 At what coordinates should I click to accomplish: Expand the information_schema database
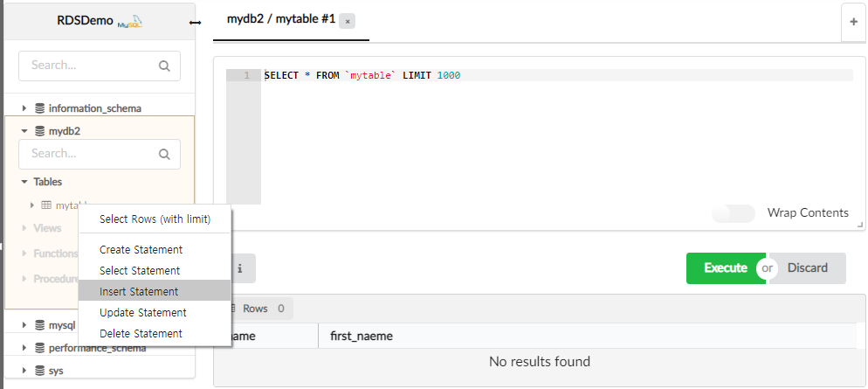pyautogui.click(x=24, y=108)
